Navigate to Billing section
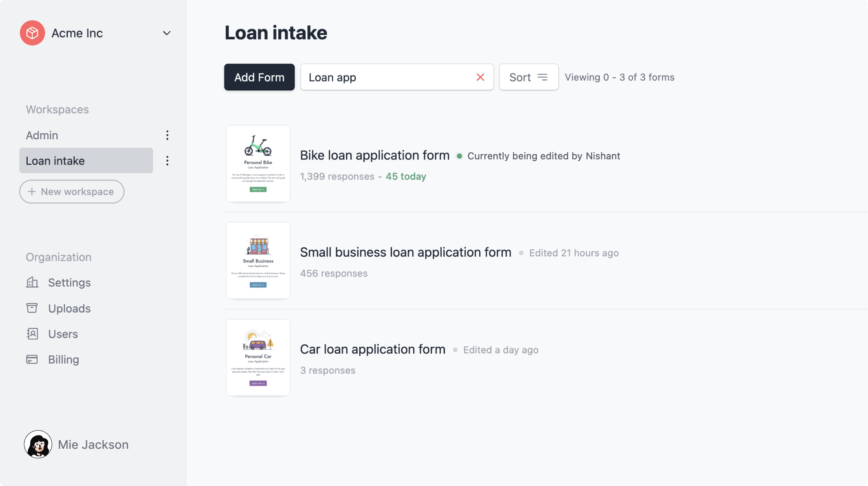This screenshot has width=868, height=486. [63, 359]
